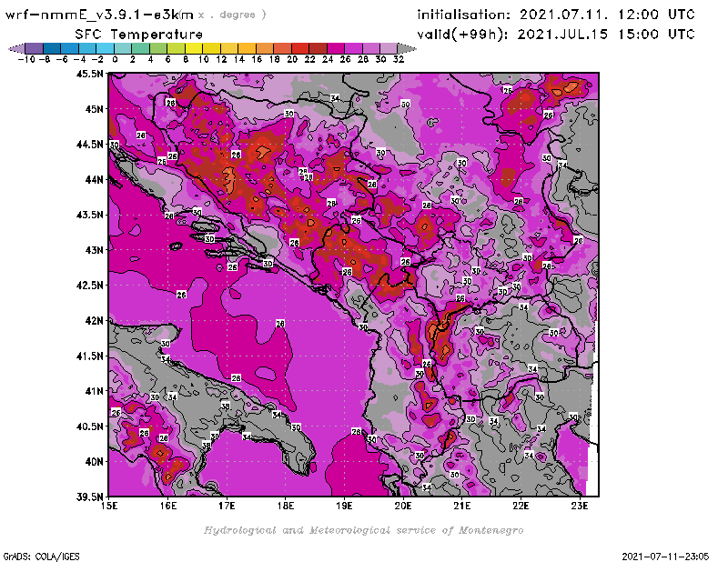Click the 19E longitude axis label

click(x=344, y=505)
